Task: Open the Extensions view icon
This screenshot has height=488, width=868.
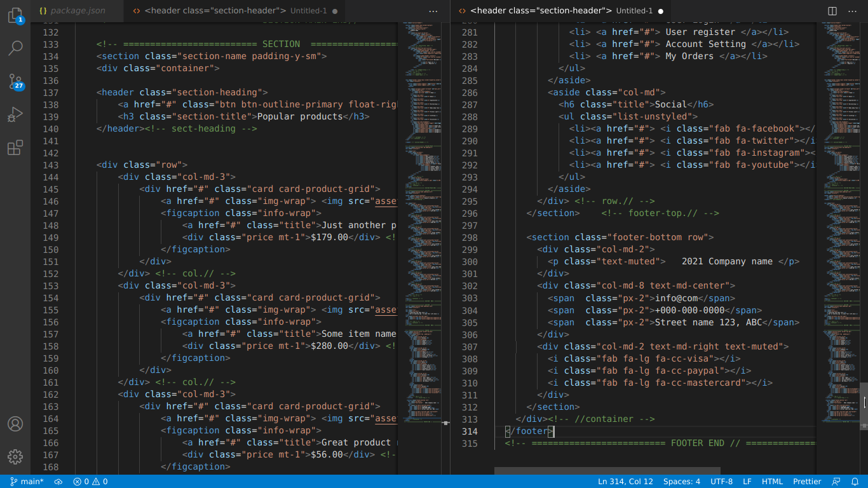Action: coord(15,147)
